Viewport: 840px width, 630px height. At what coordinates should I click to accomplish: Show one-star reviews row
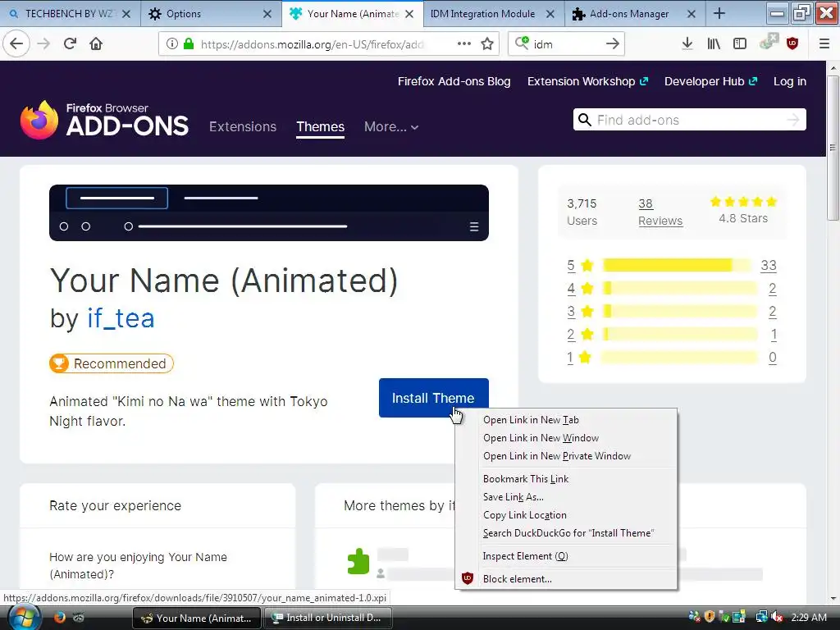point(672,358)
